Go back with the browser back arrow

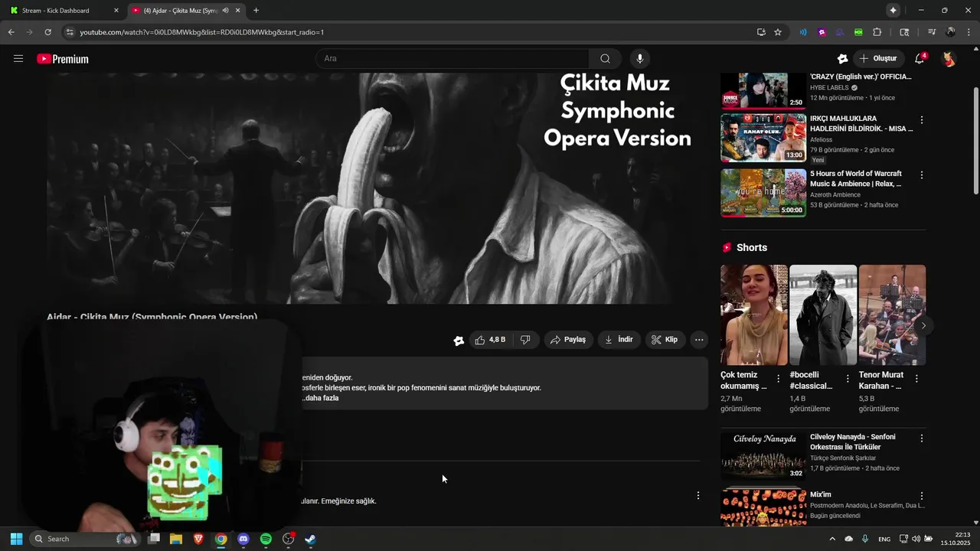click(11, 32)
